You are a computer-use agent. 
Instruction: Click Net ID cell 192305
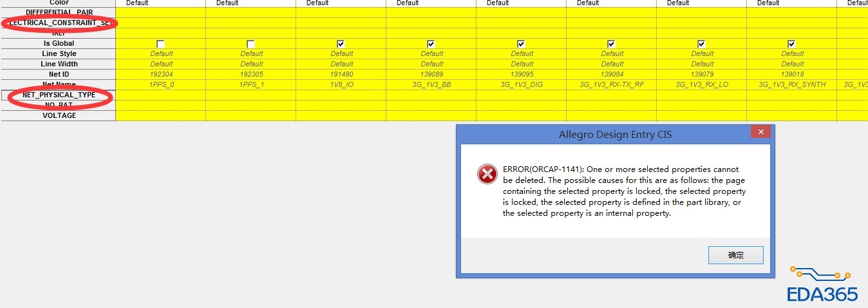[x=251, y=74]
